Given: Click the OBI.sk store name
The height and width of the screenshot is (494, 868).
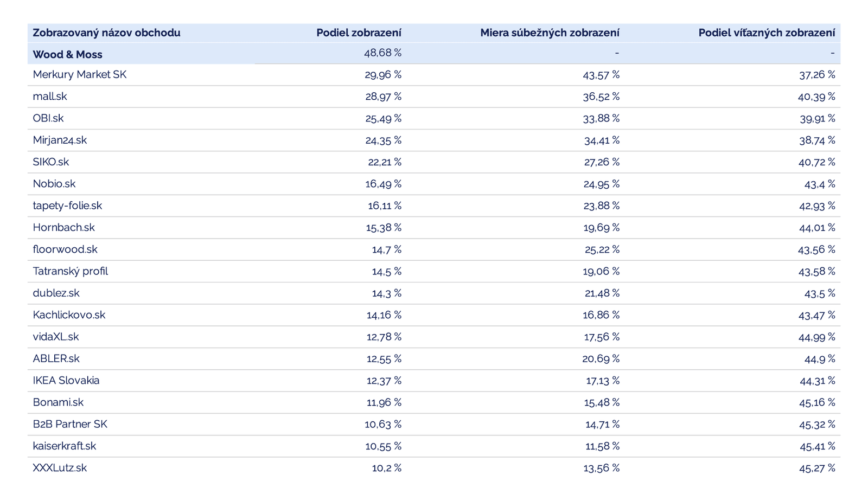Looking at the screenshot, I should pos(48,118).
